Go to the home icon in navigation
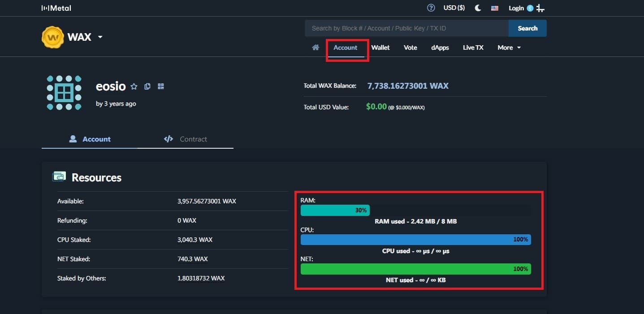The height and width of the screenshot is (314, 644). tap(316, 47)
